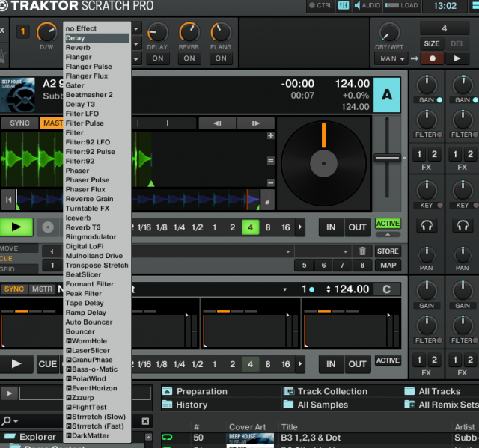Nudge Deck A tempo forward

256,123
